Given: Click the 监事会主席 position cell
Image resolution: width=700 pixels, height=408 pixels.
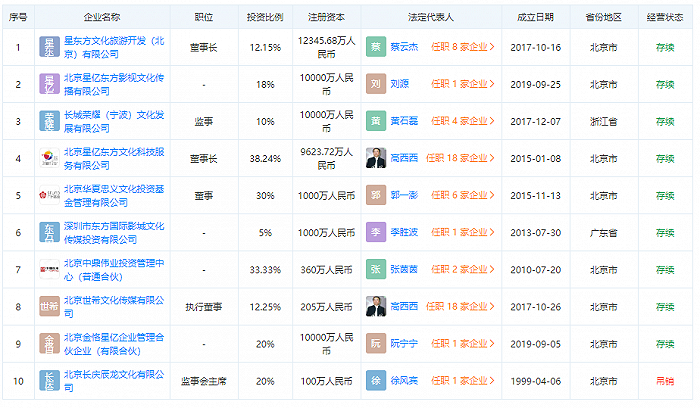Looking at the screenshot, I should click(x=204, y=381).
